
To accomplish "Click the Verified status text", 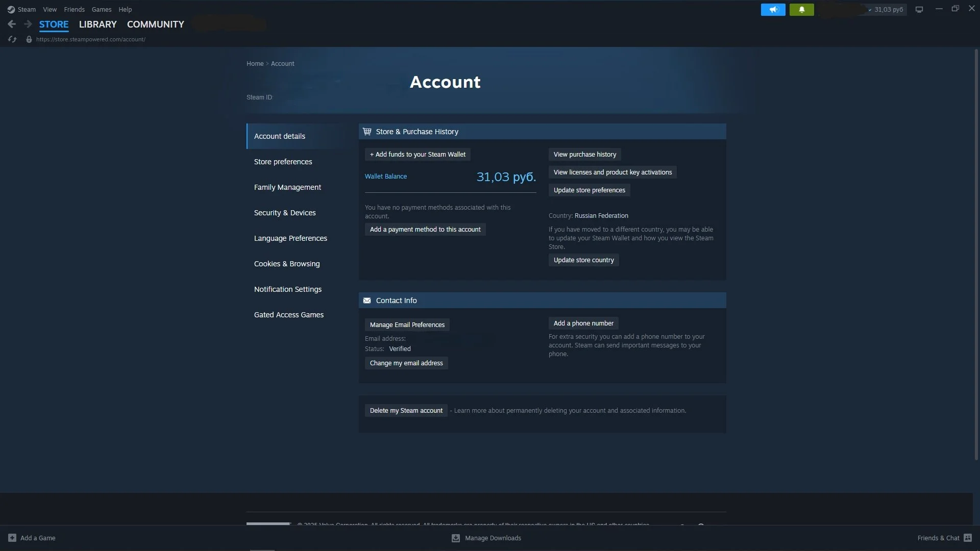I will tap(400, 349).
